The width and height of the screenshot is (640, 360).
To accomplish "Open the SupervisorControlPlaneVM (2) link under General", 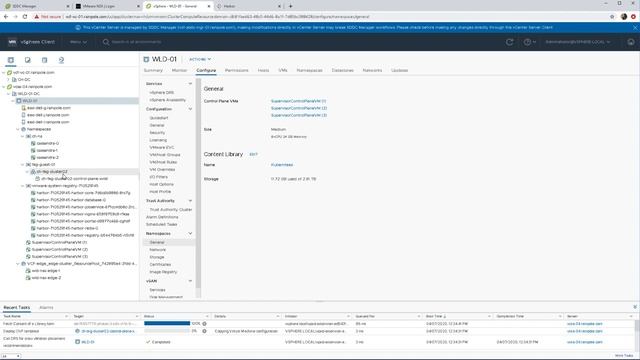I will 299,108.
